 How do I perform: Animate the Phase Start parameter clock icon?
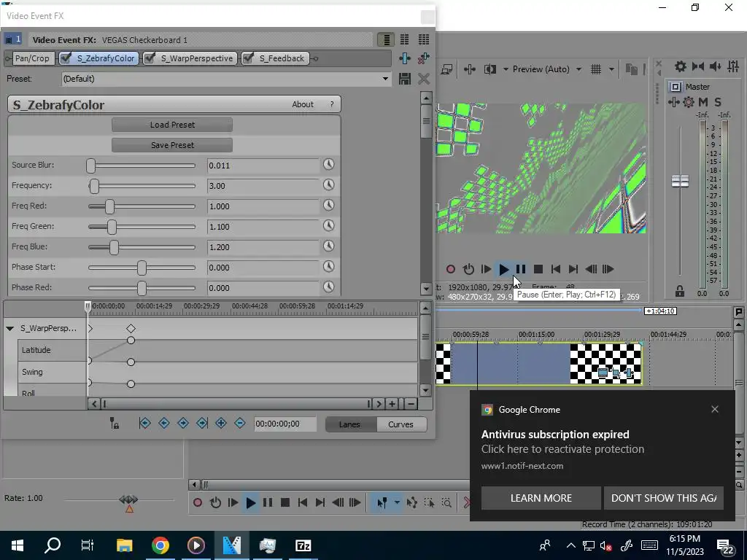(329, 267)
